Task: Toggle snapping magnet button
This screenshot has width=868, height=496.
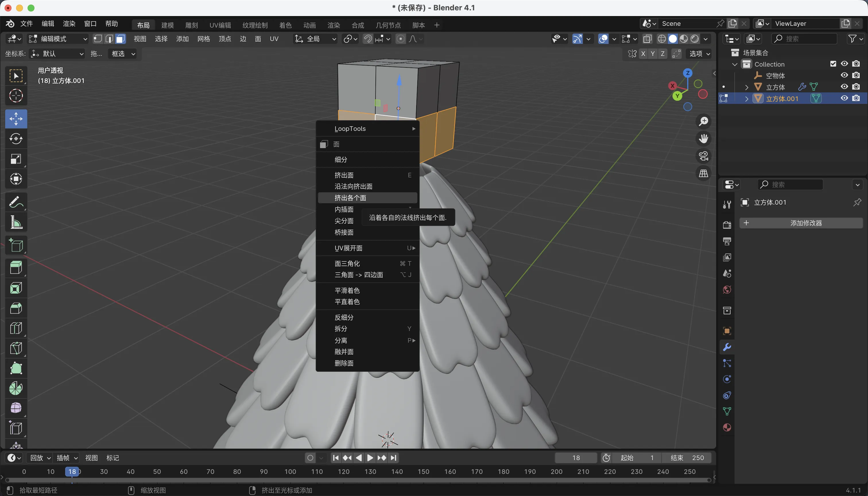Action: (368, 39)
